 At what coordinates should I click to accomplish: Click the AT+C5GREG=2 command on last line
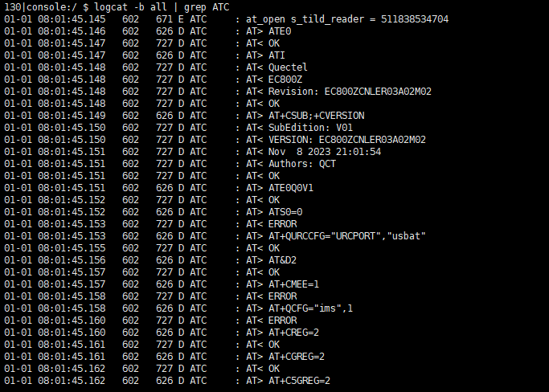(300, 380)
